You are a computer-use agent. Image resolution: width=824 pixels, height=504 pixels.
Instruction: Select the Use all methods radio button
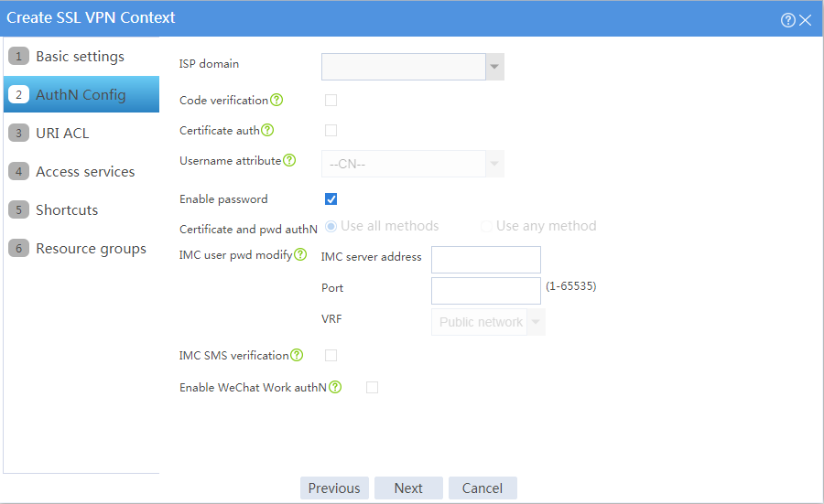tap(331, 226)
